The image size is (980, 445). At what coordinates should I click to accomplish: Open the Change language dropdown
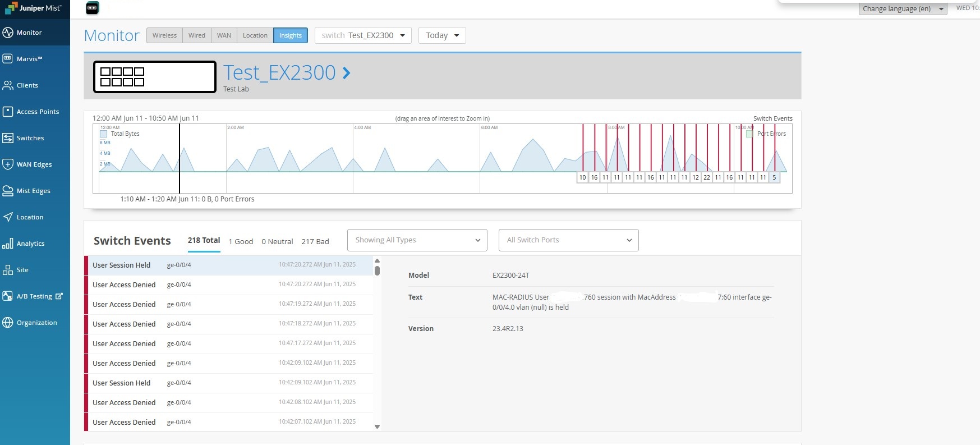coord(903,8)
